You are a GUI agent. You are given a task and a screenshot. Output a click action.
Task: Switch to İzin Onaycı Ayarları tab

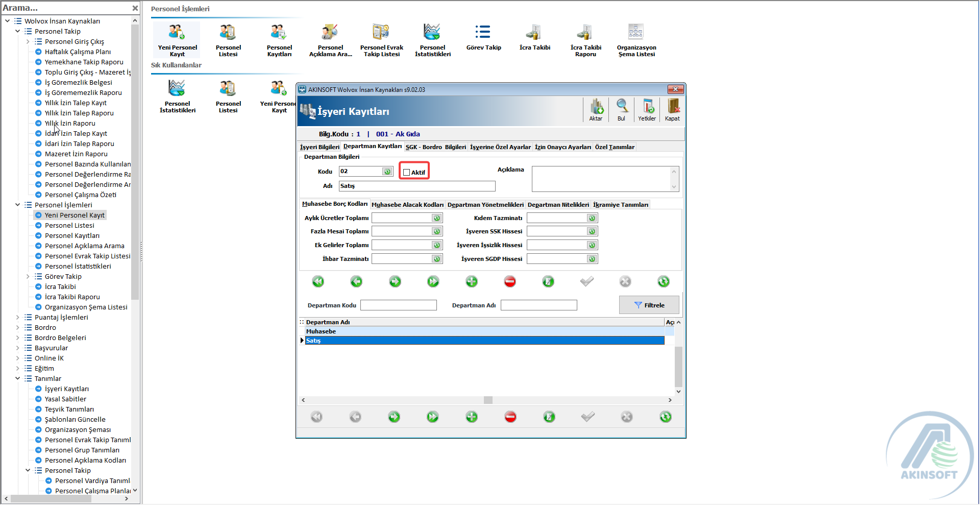point(563,147)
